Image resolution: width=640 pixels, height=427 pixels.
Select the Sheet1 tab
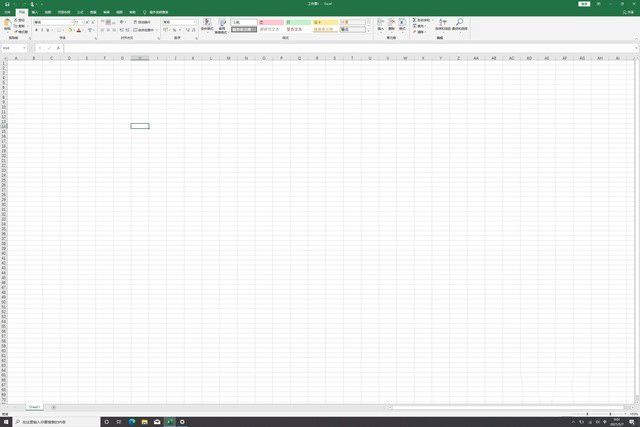[34, 407]
